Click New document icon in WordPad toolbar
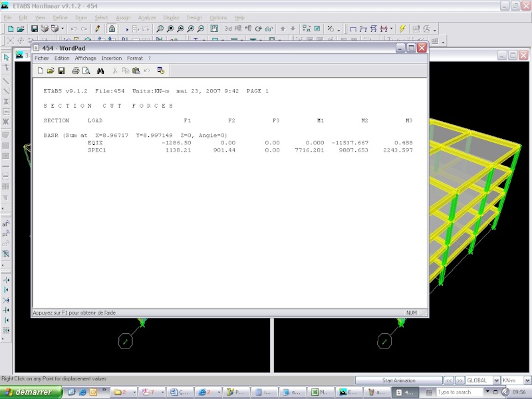 click(x=41, y=70)
